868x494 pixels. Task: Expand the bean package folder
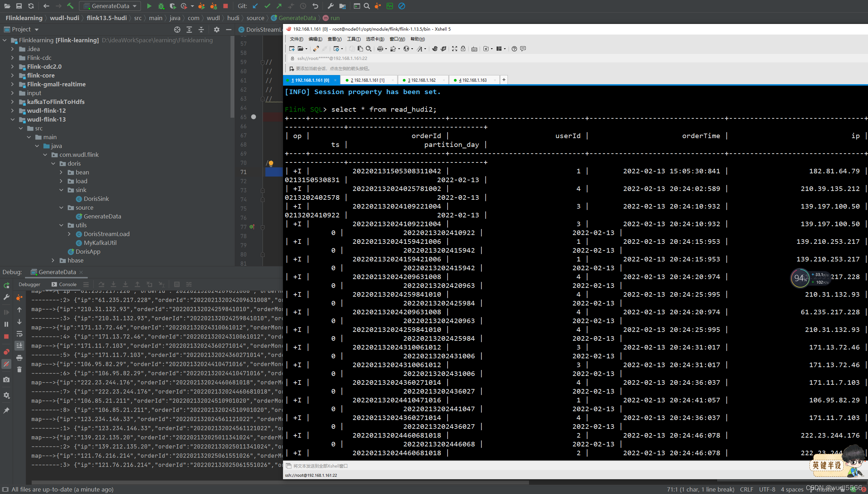61,172
